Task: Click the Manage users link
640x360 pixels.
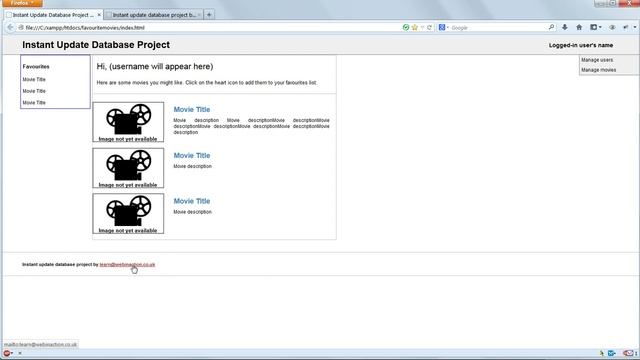Action: point(597,60)
